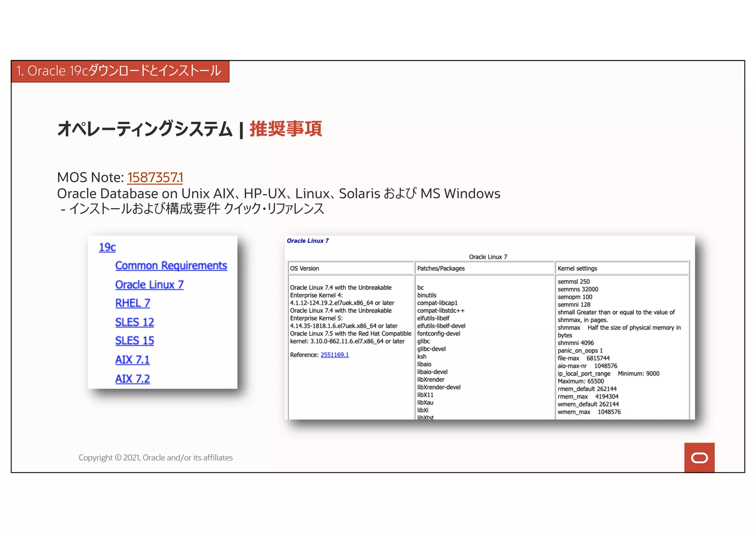Click the 19c link
This screenshot has width=756, height=534.
click(x=107, y=247)
